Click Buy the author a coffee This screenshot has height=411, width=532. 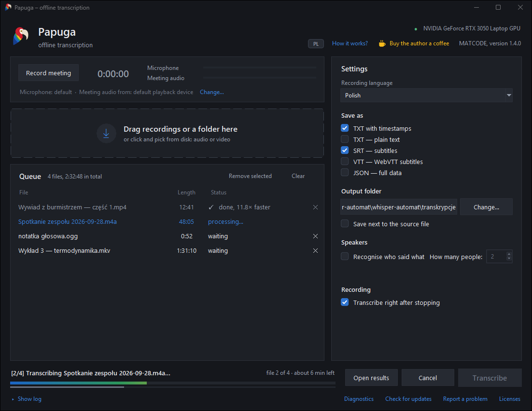419,43
